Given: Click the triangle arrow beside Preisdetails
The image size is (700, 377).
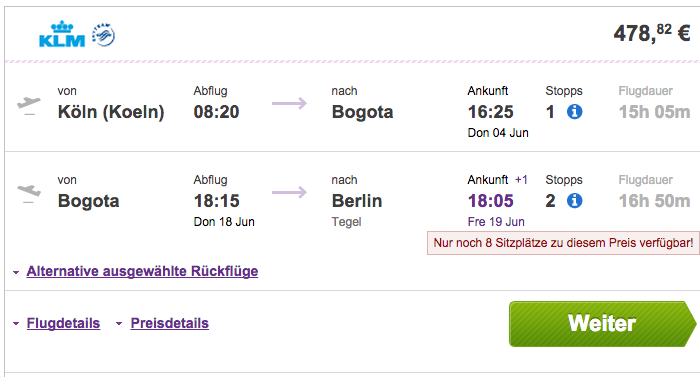Looking at the screenshot, I should click(119, 323).
